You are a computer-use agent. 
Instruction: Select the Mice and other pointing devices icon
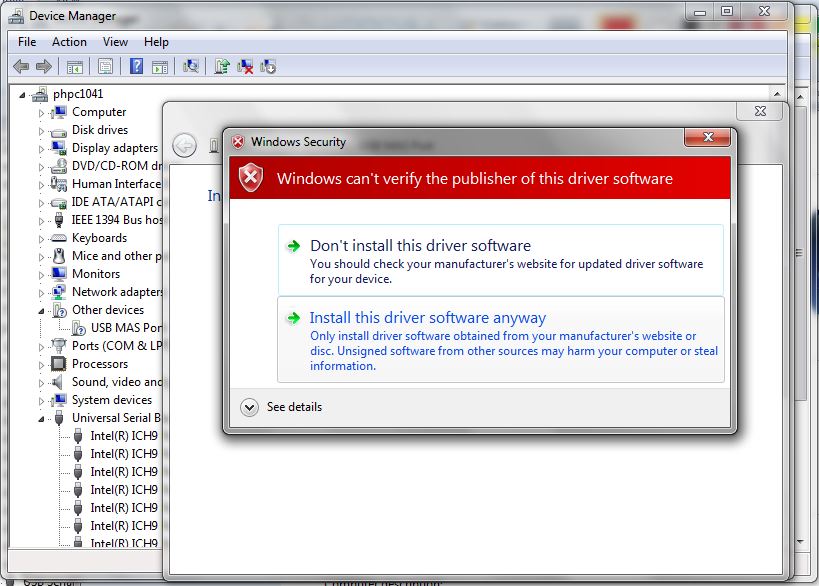(x=59, y=256)
